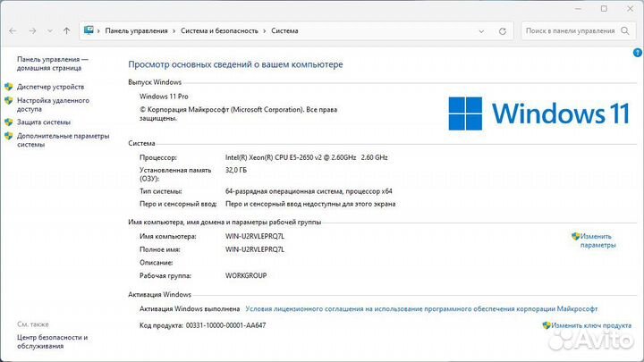Click the Windows 11 logo image
This screenshot has width=644, height=362.
pyautogui.click(x=538, y=114)
